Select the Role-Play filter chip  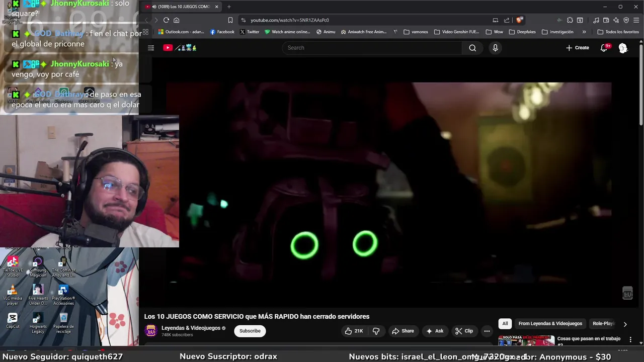point(603,324)
